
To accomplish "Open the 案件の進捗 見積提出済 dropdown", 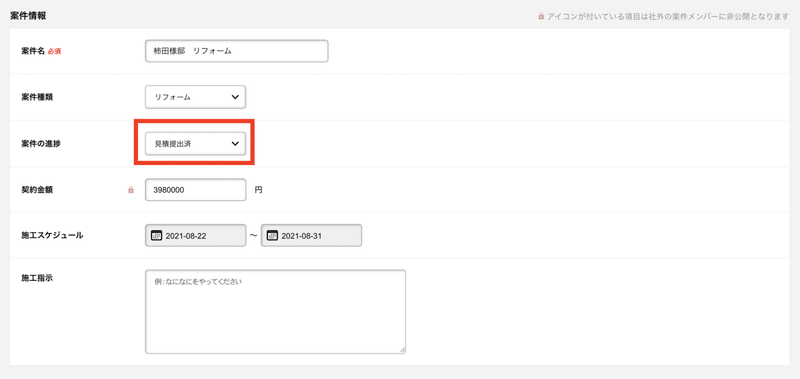I will [195, 144].
